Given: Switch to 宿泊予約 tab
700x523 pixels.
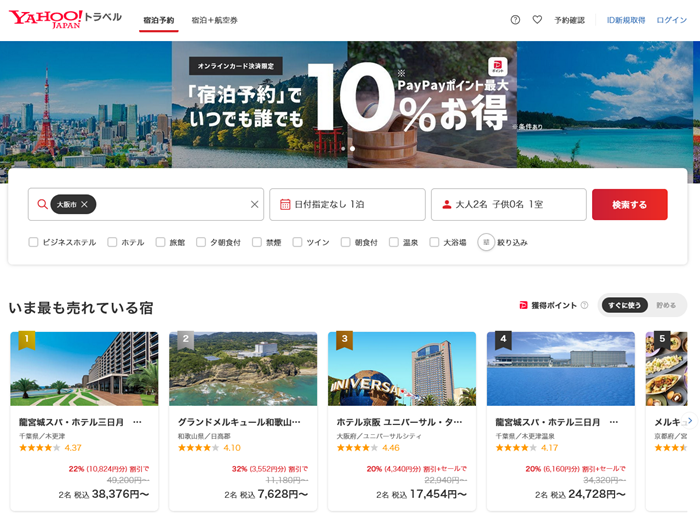Looking at the screenshot, I should pyautogui.click(x=158, y=20).
